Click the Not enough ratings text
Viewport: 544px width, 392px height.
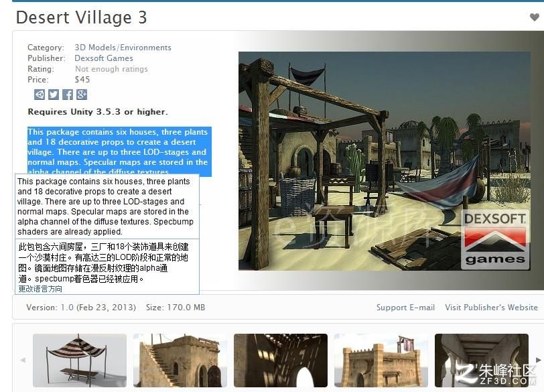point(111,69)
